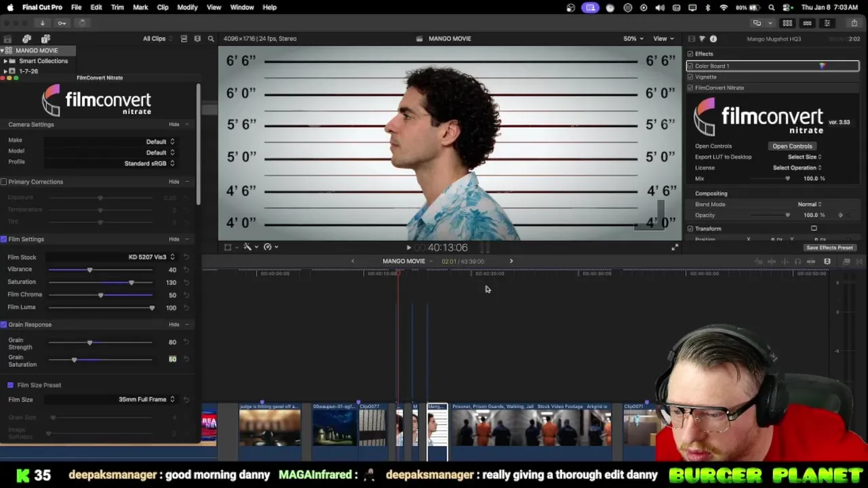Open the retime speedometer menu

pyautogui.click(x=269, y=247)
